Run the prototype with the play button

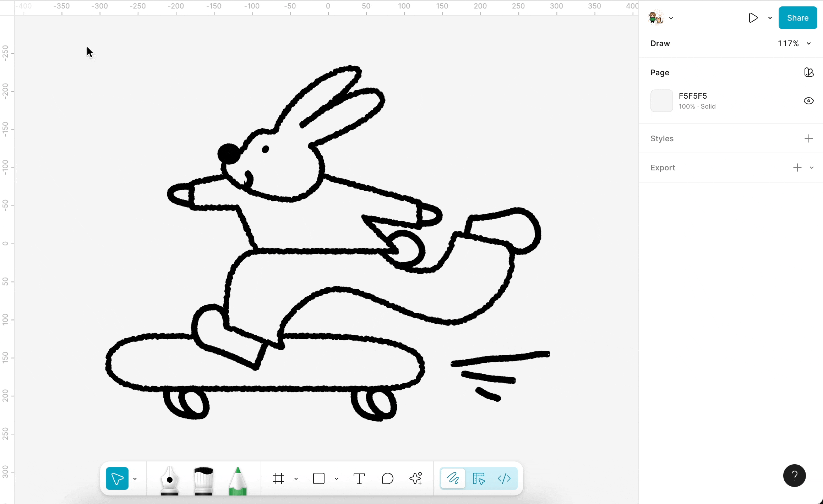click(753, 18)
